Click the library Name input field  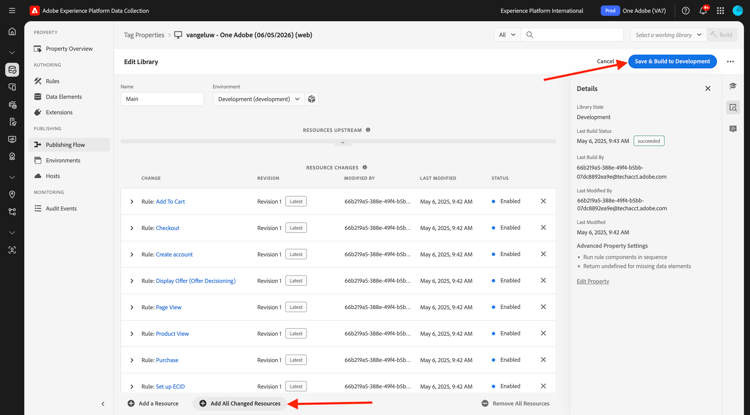coord(162,99)
